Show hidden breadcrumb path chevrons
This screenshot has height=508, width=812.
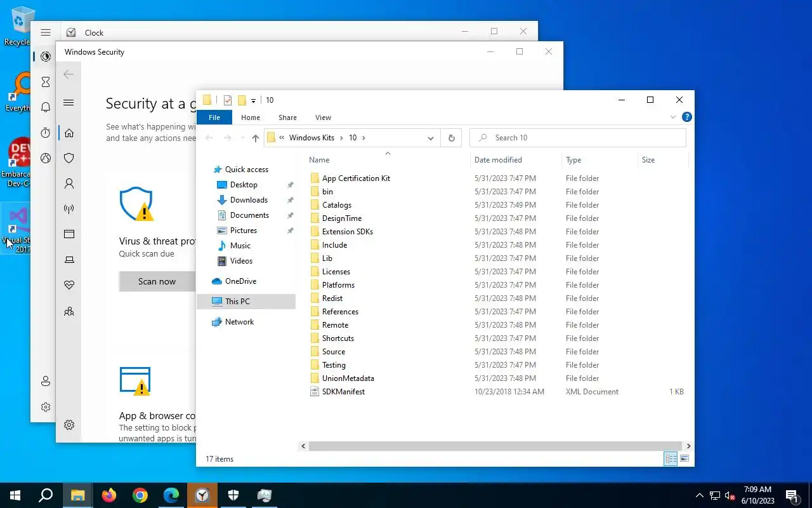pos(282,138)
